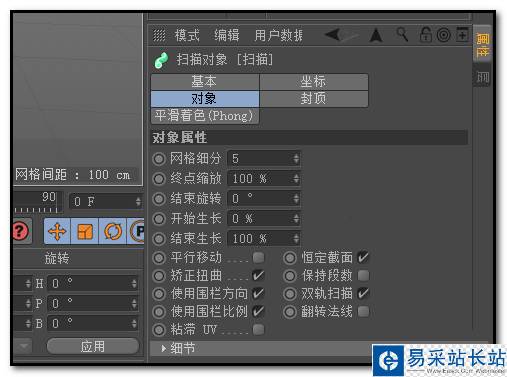Enable the 平行移动 checkbox
The height and width of the screenshot is (377, 507).
tap(258, 257)
